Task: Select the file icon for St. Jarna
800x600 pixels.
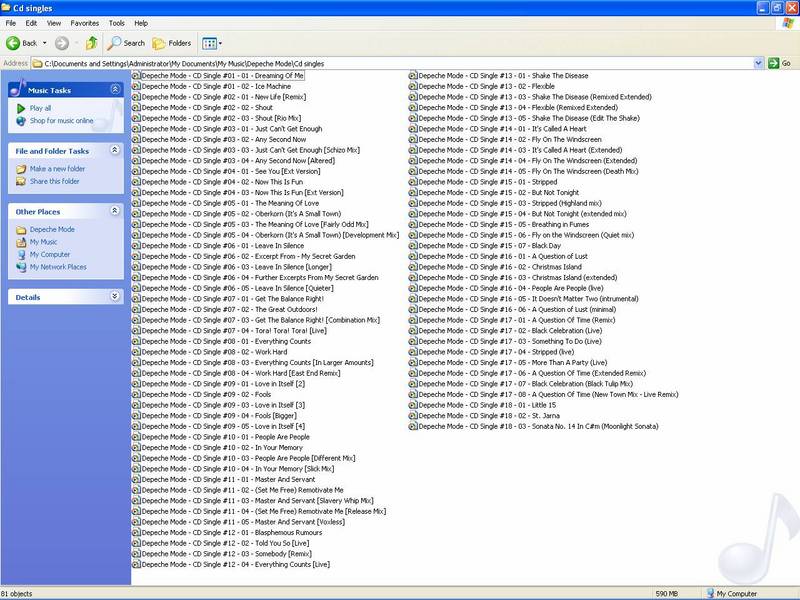Action: [x=413, y=416]
